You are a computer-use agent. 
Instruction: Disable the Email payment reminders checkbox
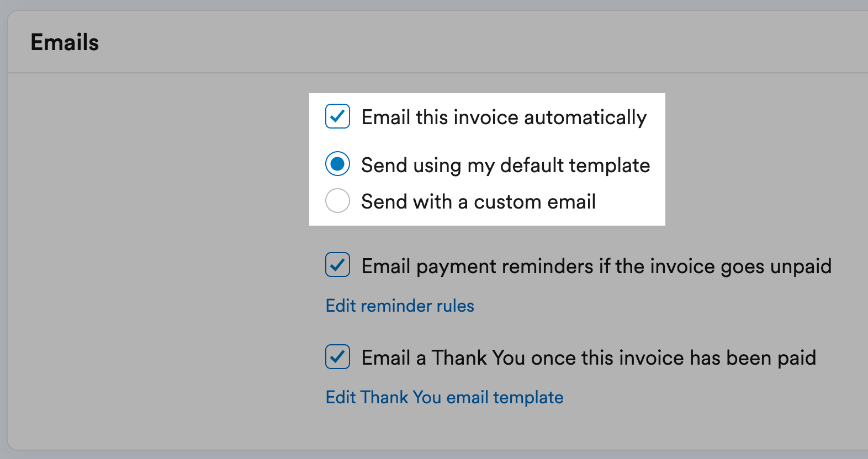[x=337, y=265]
